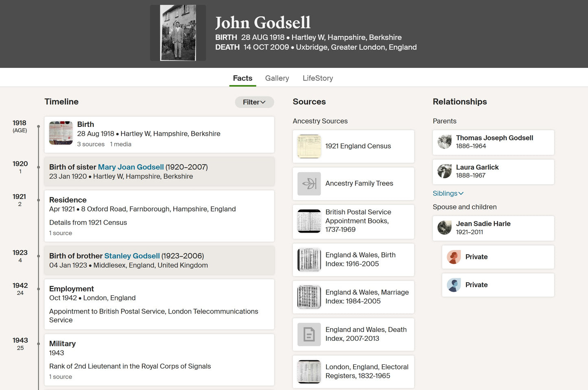Open the England and Wales Death Index document icon
The image size is (588, 390).
coord(309,334)
